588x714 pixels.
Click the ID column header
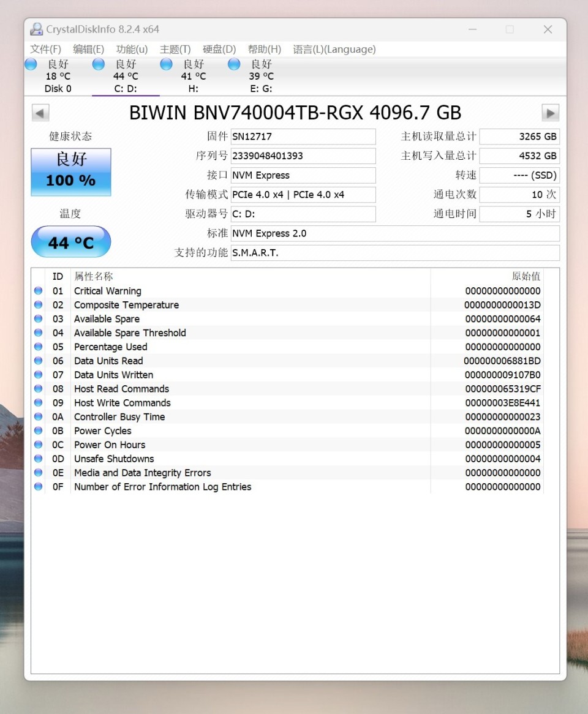(58, 276)
